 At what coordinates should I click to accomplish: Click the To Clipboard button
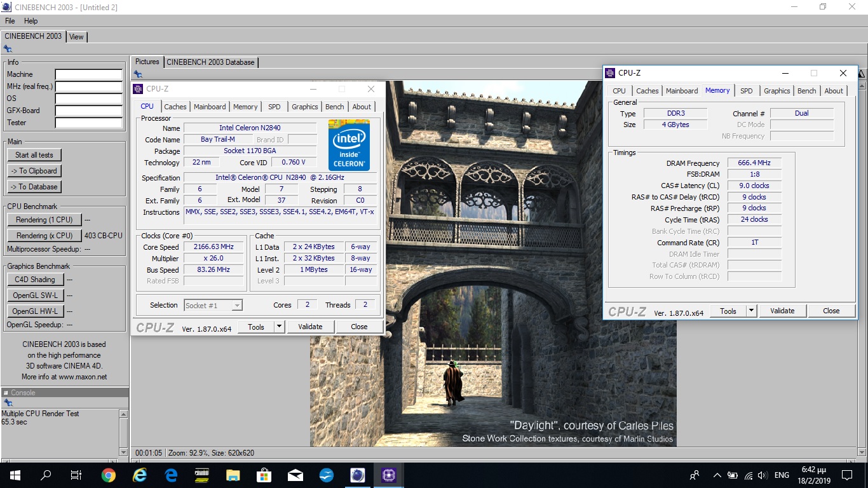[34, 171]
